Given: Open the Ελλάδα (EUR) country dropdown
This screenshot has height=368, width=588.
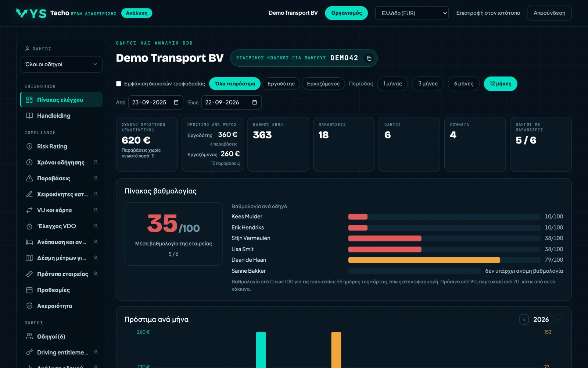Looking at the screenshot, I should (x=412, y=13).
